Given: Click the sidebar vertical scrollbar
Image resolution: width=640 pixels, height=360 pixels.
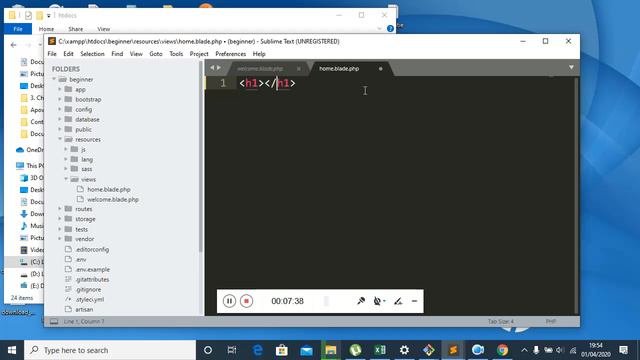Looking at the screenshot, I should (x=200, y=157).
